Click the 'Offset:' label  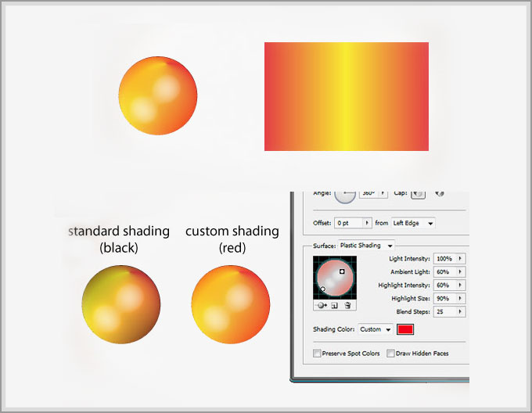click(322, 223)
